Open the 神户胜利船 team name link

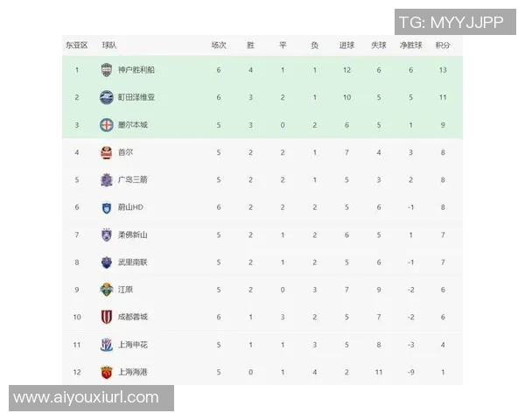tap(136, 70)
